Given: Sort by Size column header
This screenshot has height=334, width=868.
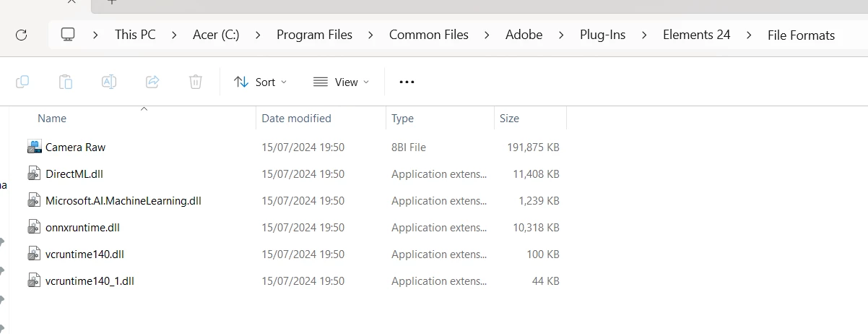Looking at the screenshot, I should [509, 119].
